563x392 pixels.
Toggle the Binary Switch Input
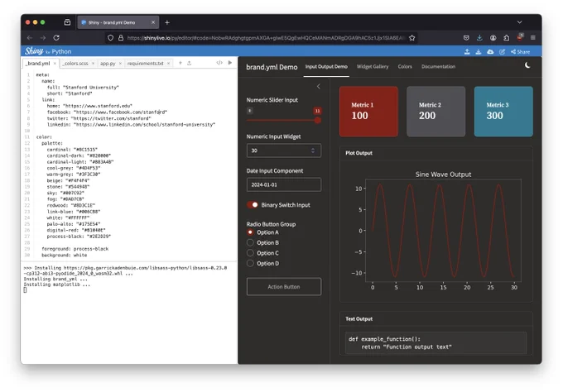(253, 205)
